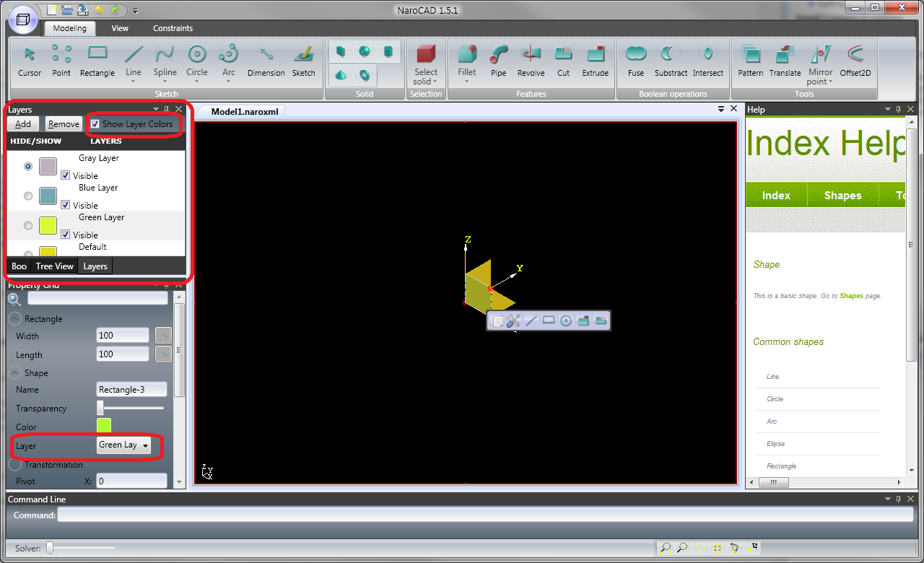The height and width of the screenshot is (563, 924).
Task: Open the Spline tool dropdown
Action: [165, 82]
